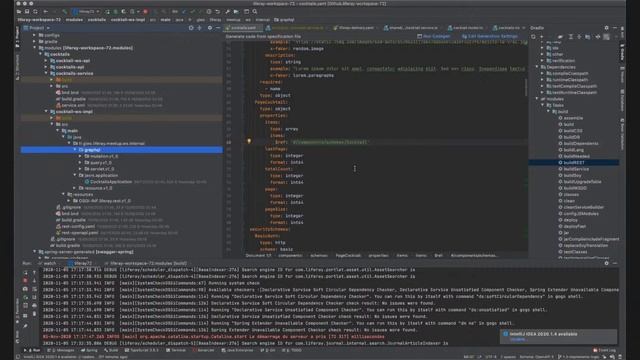640x360 pixels.
Task: Toggle soft-wrap icon in Run console
Action: click(34, 289)
